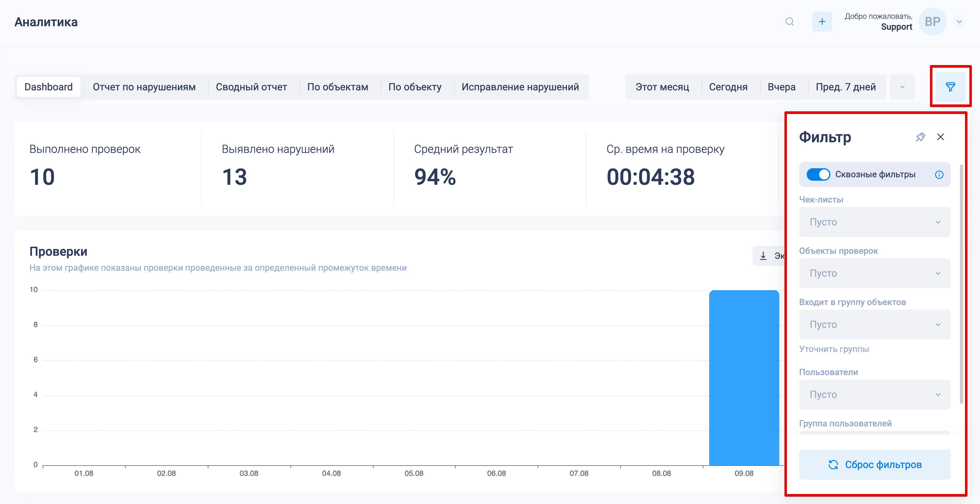
Task: Switch to Сводный отчет tab
Action: (252, 87)
